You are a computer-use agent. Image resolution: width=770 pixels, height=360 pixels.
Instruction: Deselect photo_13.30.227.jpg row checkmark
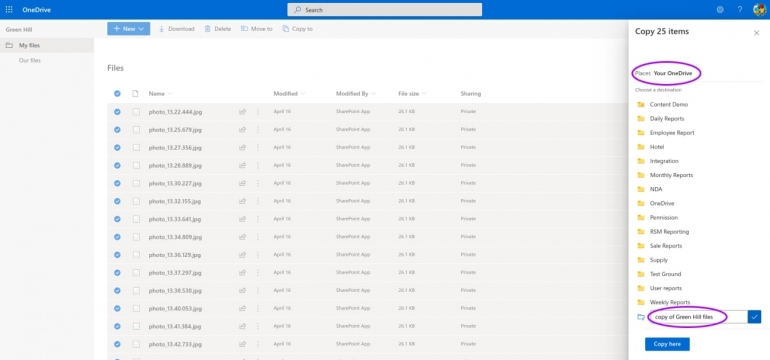[117, 183]
